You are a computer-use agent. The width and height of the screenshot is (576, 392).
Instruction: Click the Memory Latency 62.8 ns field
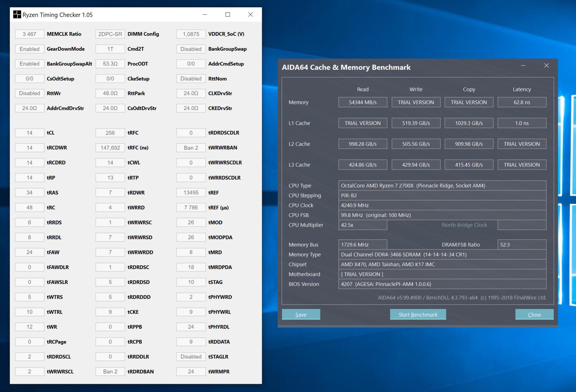(x=522, y=102)
